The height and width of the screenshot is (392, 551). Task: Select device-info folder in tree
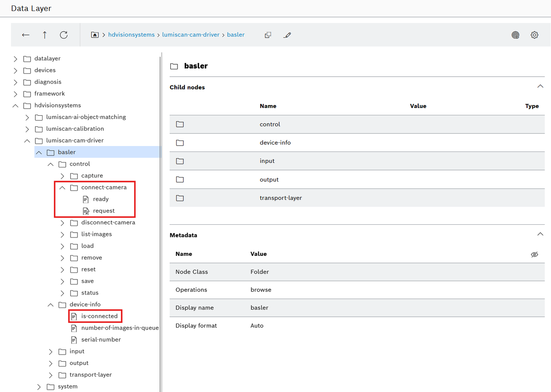(x=85, y=305)
